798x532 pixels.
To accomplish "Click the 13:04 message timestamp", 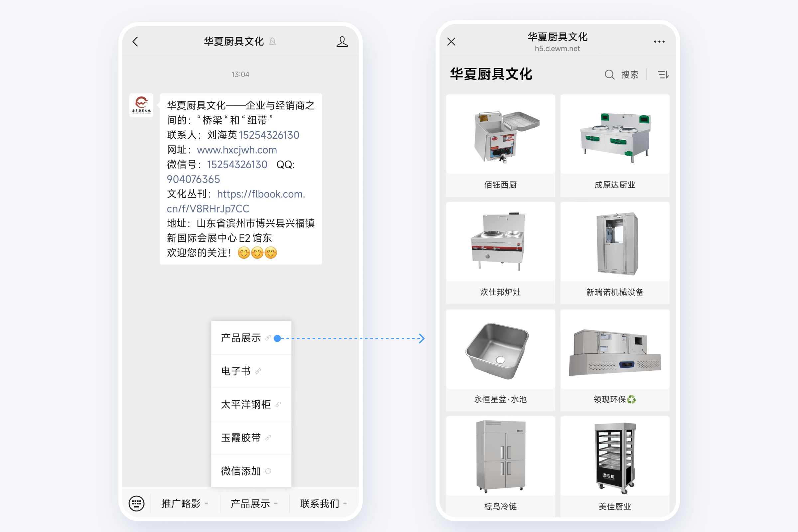I will [240, 74].
